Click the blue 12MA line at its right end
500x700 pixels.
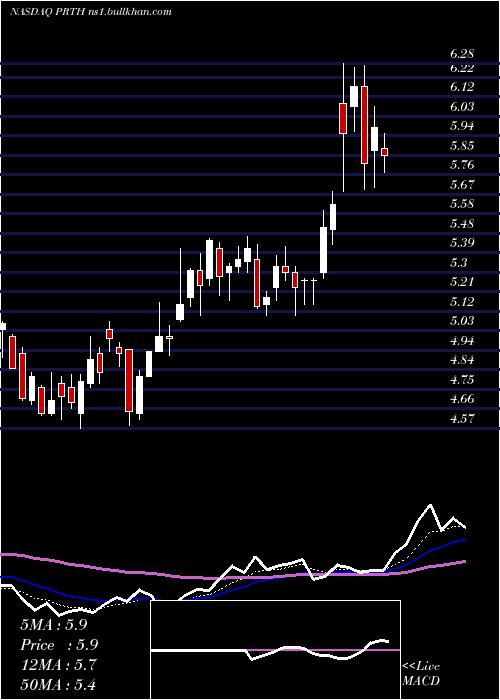[464, 540]
